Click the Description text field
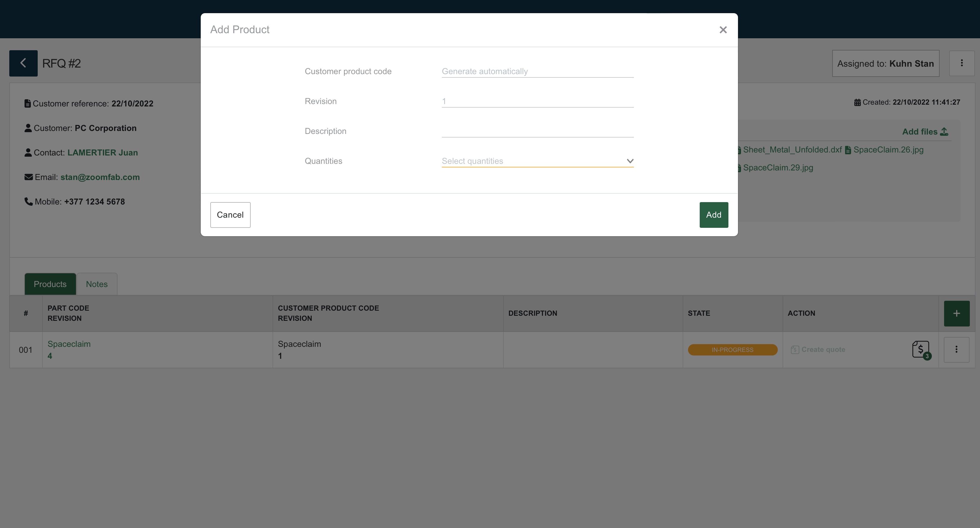Image resolution: width=980 pixels, height=528 pixels. click(537, 131)
